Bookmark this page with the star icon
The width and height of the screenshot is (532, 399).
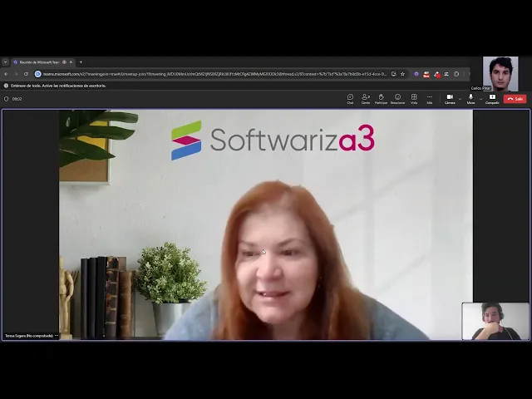click(x=402, y=74)
